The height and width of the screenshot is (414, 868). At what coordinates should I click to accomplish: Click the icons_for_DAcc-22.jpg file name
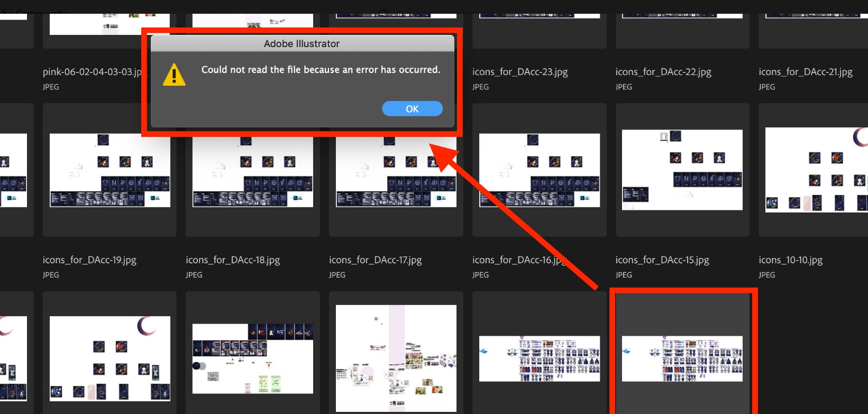[663, 72]
